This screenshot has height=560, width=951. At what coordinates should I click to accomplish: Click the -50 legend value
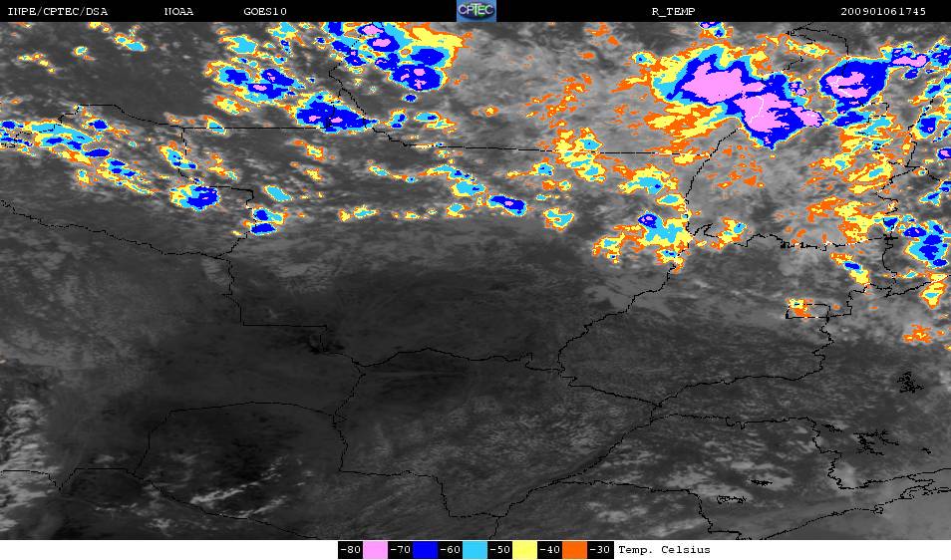pos(499,550)
